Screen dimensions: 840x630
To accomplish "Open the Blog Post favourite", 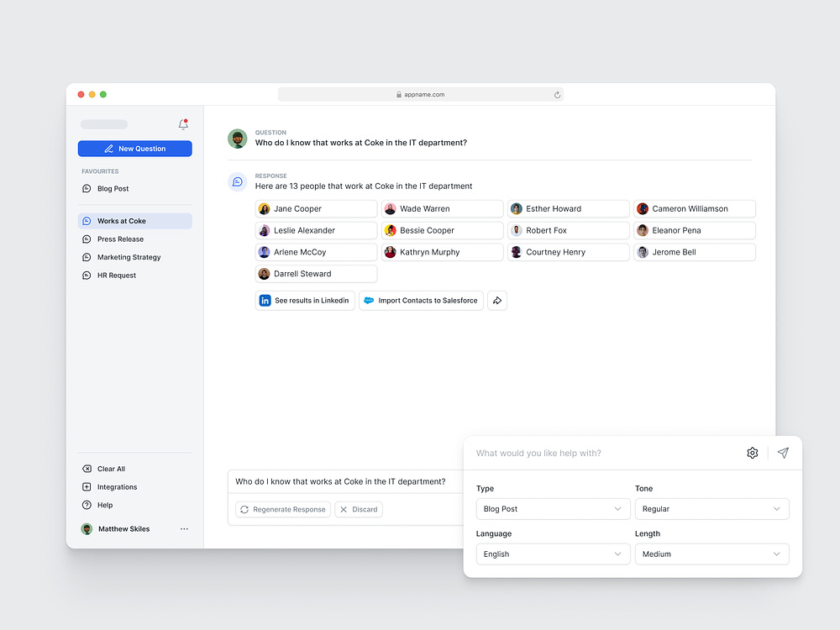I will click(135, 188).
